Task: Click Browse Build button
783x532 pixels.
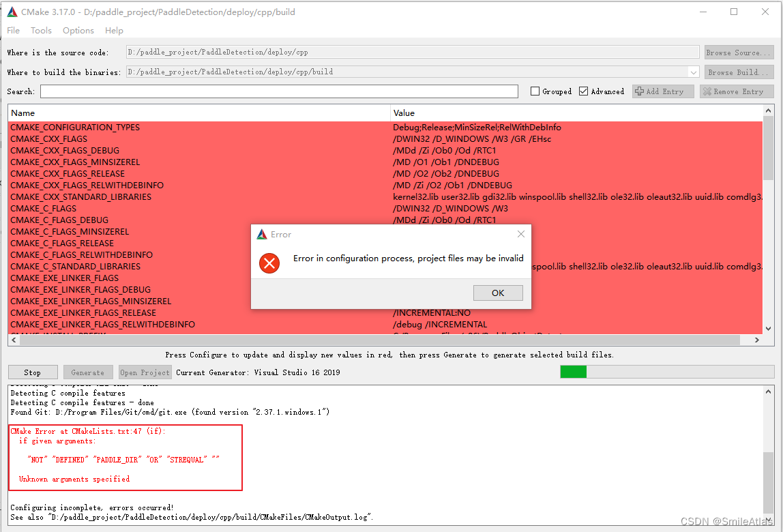Action: (739, 72)
